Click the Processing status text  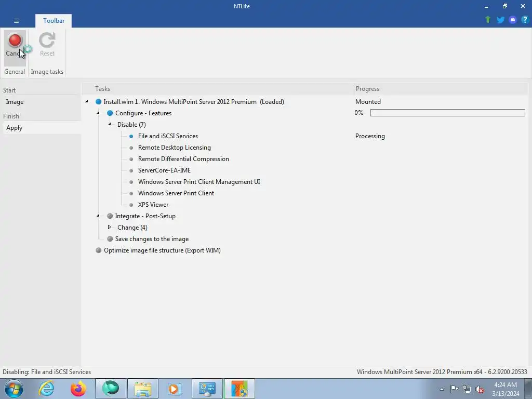click(x=370, y=136)
